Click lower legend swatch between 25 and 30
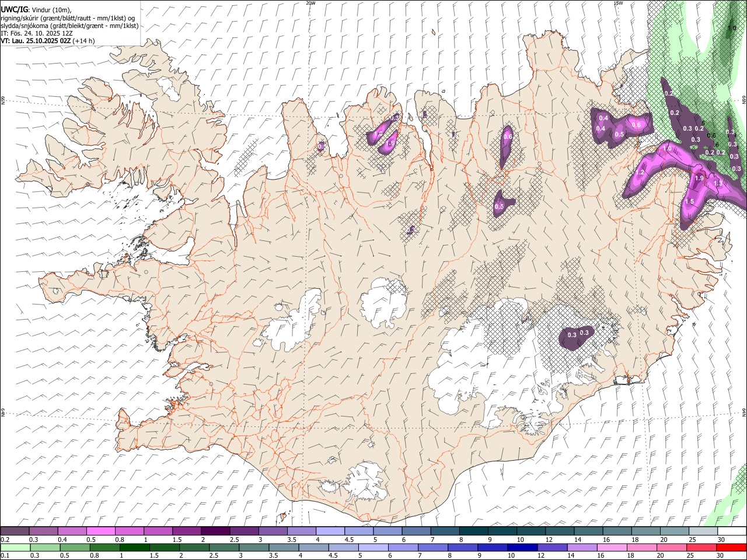Screen dimensions: 747x560 coord(701,547)
